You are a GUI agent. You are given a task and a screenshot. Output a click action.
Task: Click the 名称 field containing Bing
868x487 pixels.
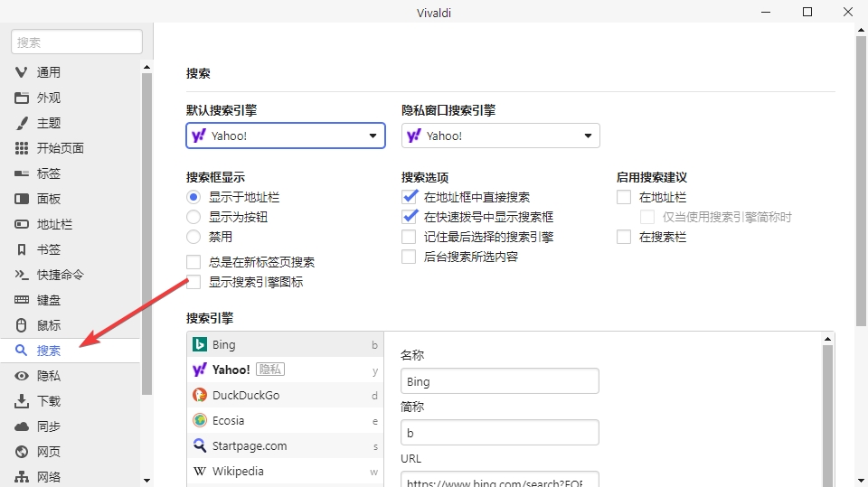pyautogui.click(x=500, y=381)
